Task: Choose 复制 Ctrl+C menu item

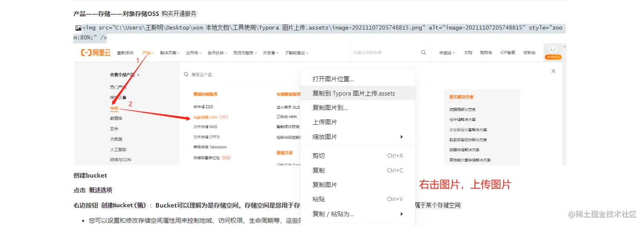Action: 358,170
